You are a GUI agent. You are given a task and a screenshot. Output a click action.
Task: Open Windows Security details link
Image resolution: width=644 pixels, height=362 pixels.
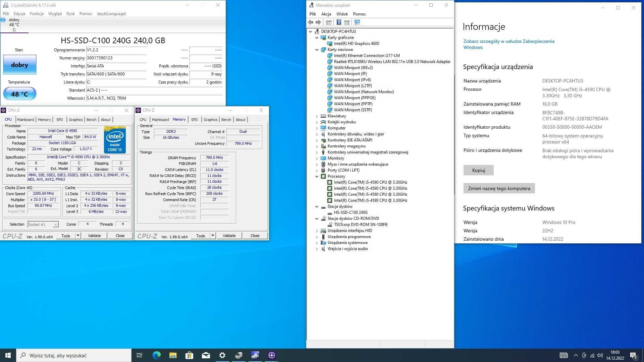[508, 44]
